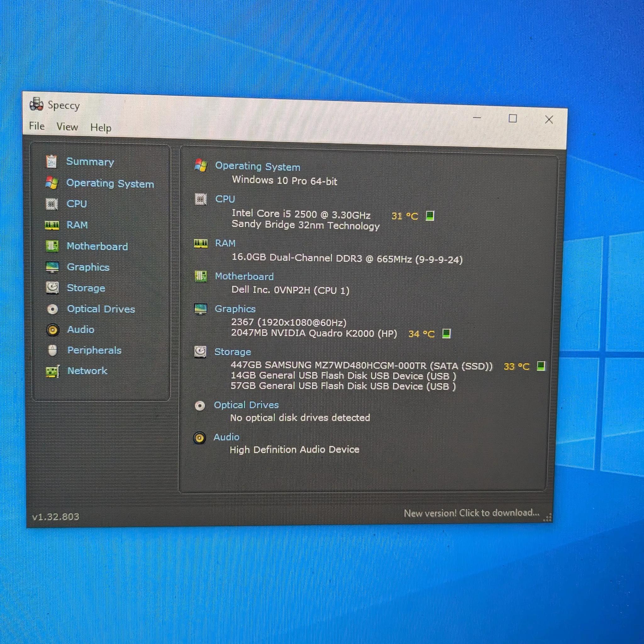Click the Audio speaker icon in summary pane
Viewport: 644px width, 644px height.
click(199, 438)
